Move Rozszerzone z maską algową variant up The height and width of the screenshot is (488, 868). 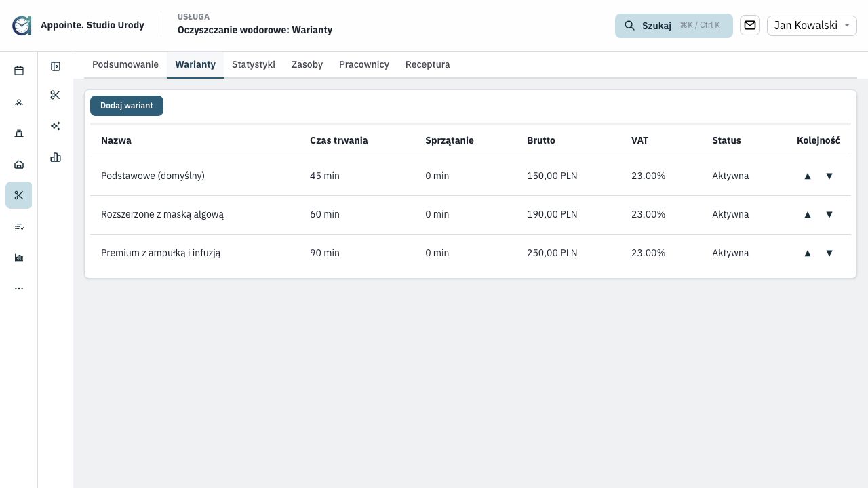(807, 214)
